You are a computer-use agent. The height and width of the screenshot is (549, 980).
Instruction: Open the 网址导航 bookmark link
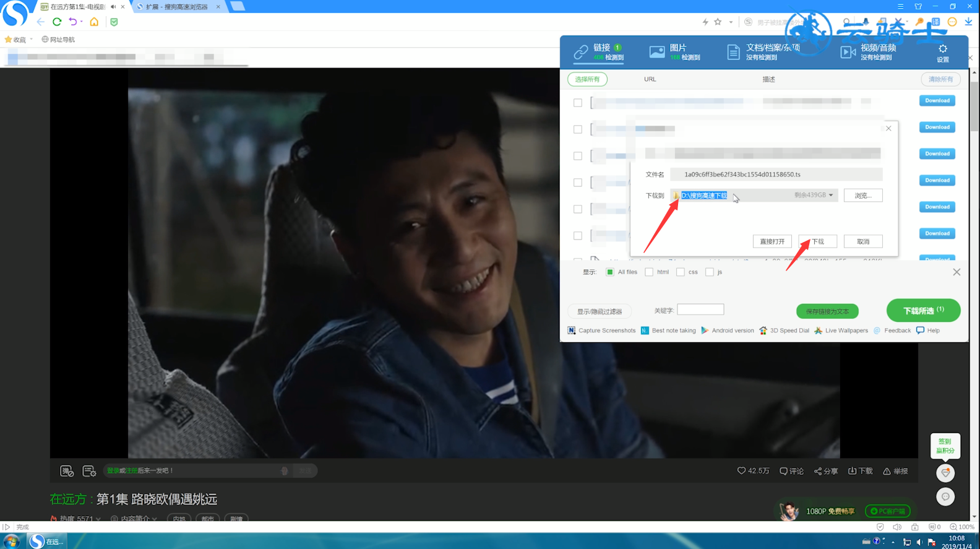tap(58, 40)
